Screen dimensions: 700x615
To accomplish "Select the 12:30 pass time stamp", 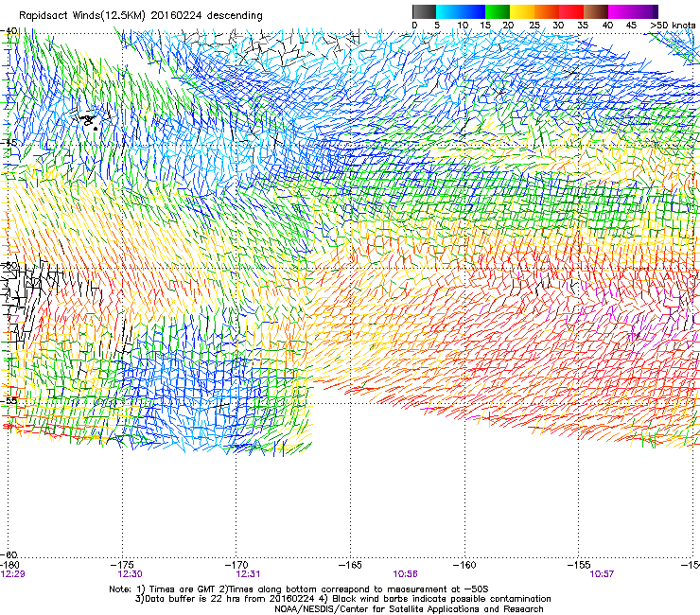I will 130,574.
